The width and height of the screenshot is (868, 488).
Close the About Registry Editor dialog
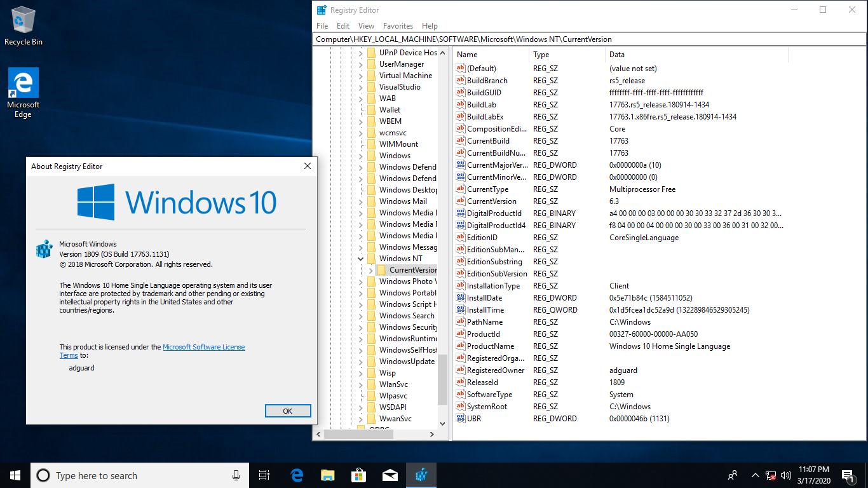[x=308, y=166]
